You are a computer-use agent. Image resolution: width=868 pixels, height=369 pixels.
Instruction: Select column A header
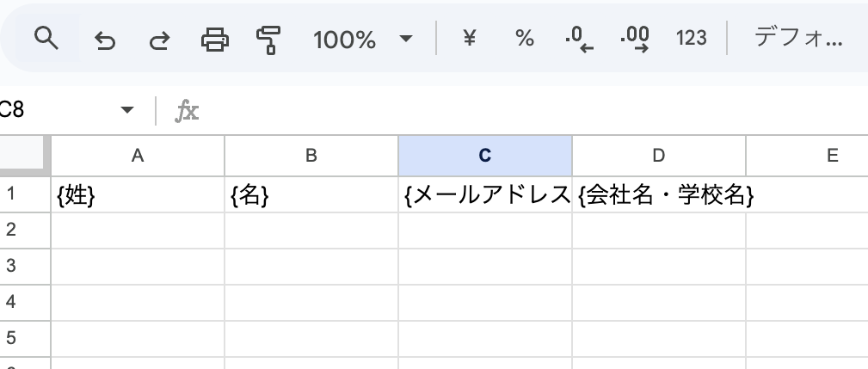click(x=138, y=156)
